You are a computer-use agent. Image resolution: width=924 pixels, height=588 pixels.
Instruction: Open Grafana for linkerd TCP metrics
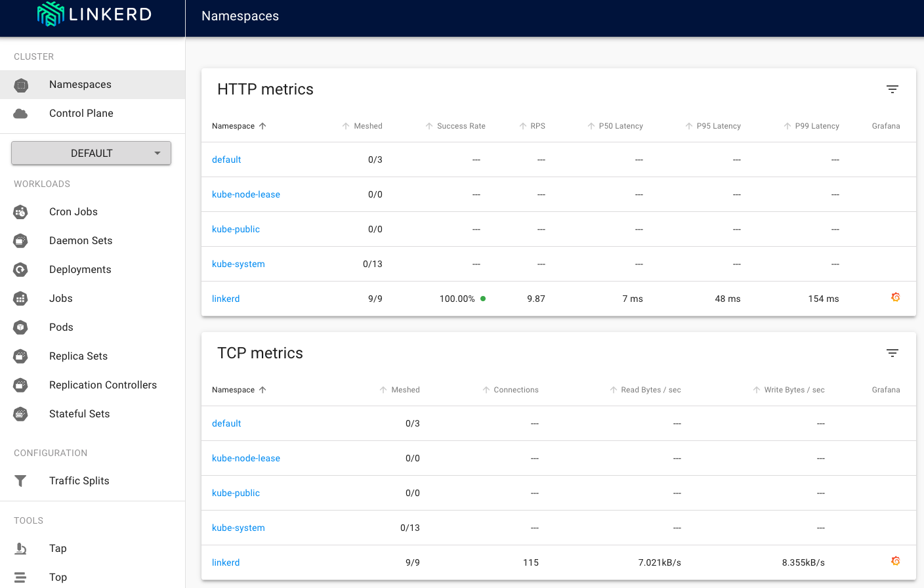tap(896, 561)
